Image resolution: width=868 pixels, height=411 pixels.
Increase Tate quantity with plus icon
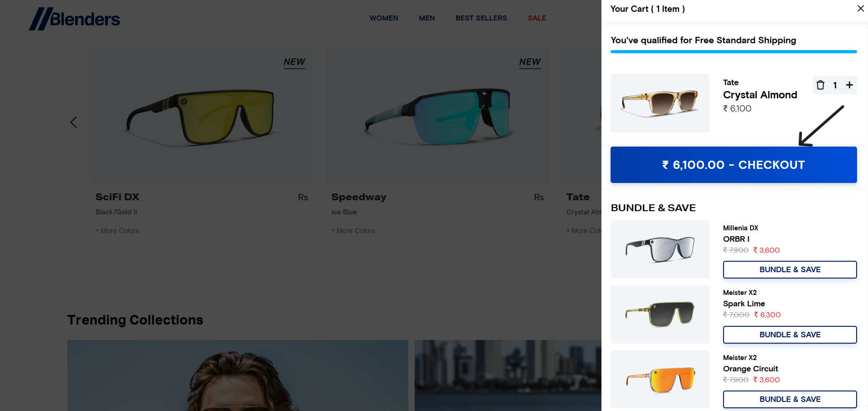coord(849,85)
